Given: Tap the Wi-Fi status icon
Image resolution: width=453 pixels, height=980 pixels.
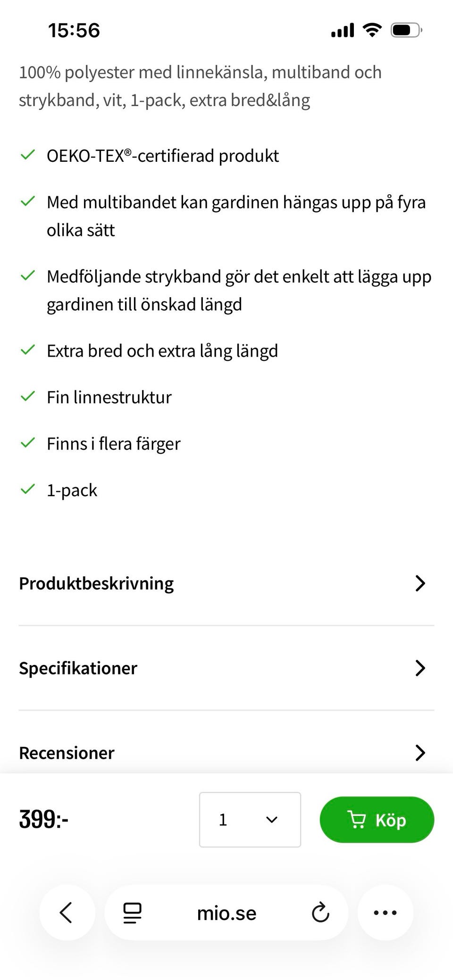Looking at the screenshot, I should tap(372, 31).
